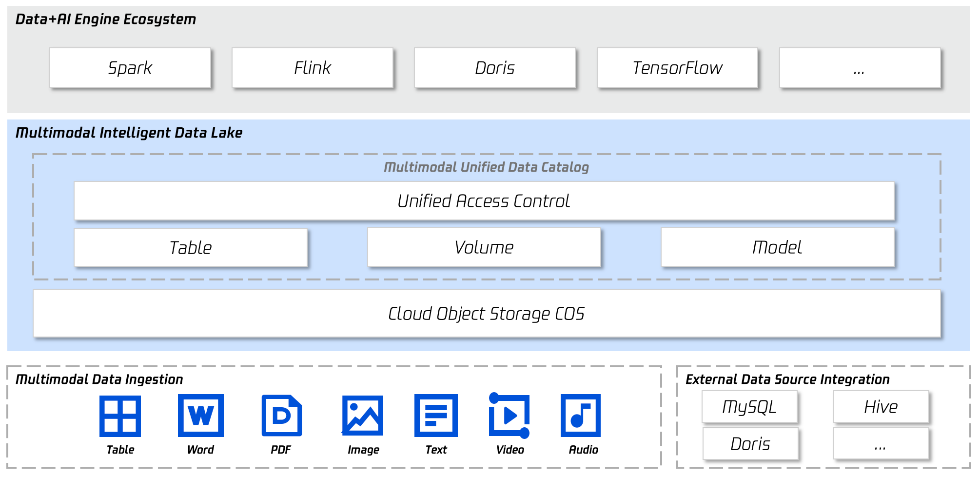This screenshot has width=980, height=477.
Task: Click the ellipsis box below Hive
Action: [881, 444]
